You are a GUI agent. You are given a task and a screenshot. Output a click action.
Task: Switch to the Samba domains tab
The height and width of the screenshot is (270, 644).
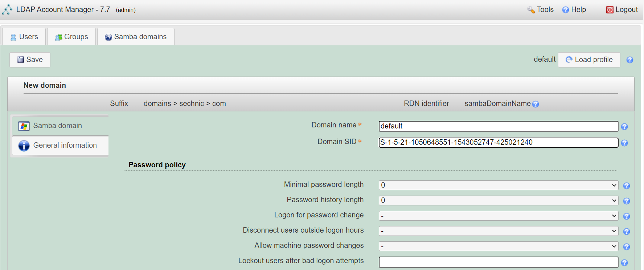coord(136,37)
